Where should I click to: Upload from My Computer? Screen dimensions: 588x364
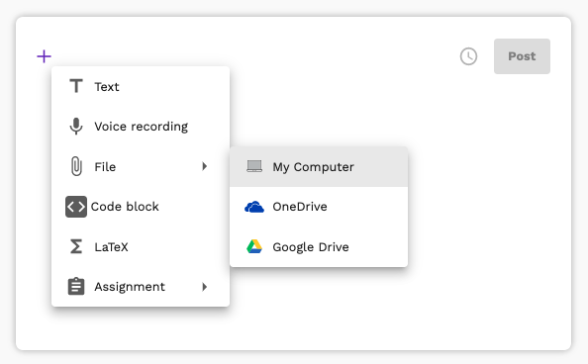pyautogui.click(x=319, y=167)
